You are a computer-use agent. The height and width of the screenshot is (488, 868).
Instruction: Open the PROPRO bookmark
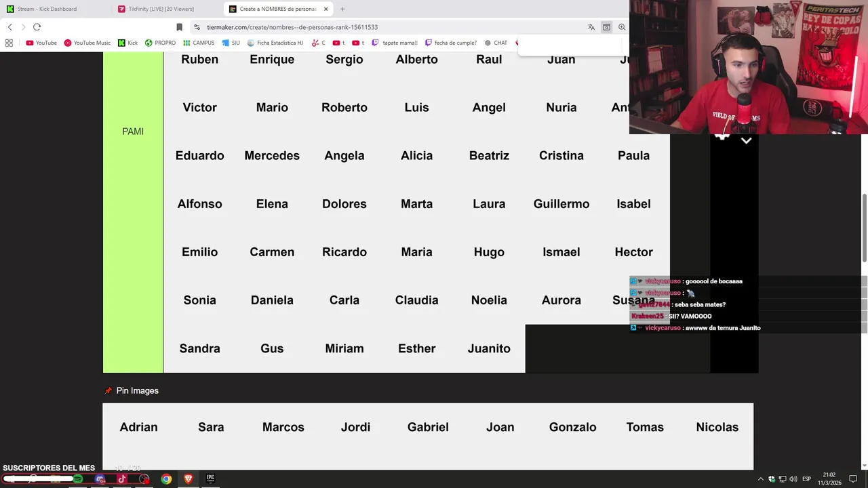click(x=160, y=43)
